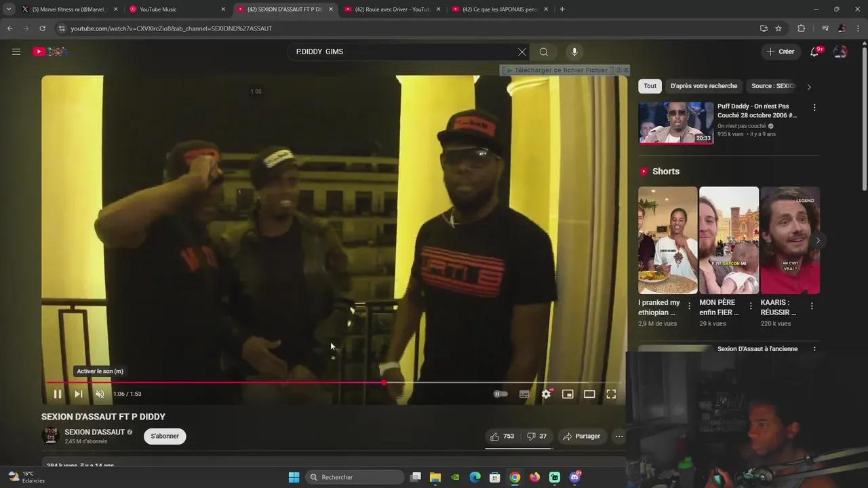Open the tab search dropdown arrow
Viewport: 868px width, 488px height.
(9, 9)
